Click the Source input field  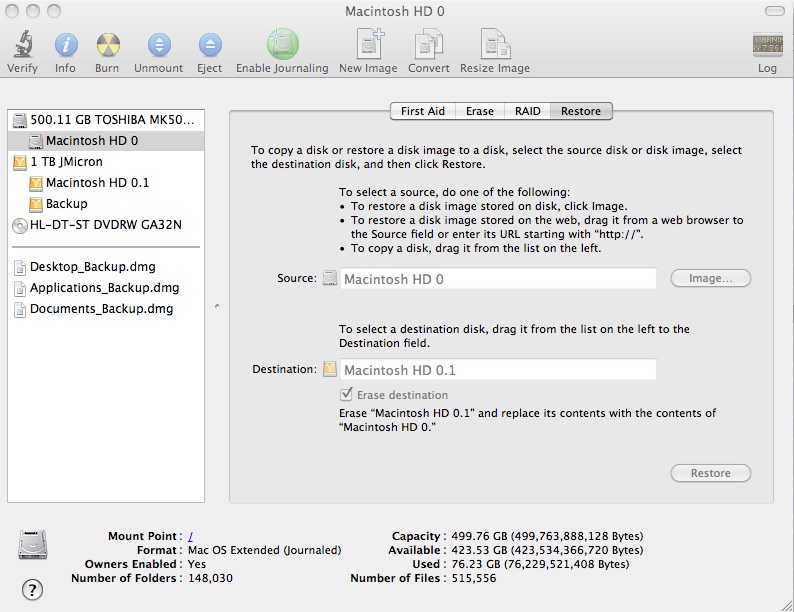[498, 278]
